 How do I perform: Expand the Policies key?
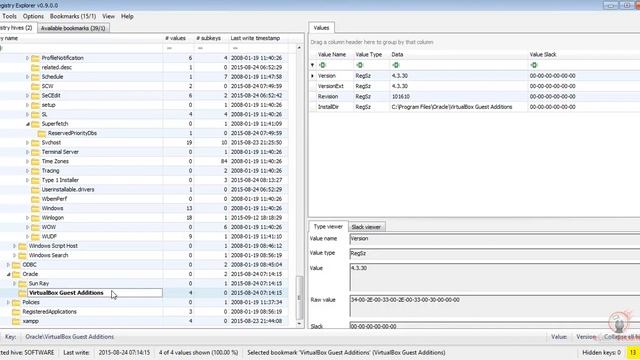point(9,302)
